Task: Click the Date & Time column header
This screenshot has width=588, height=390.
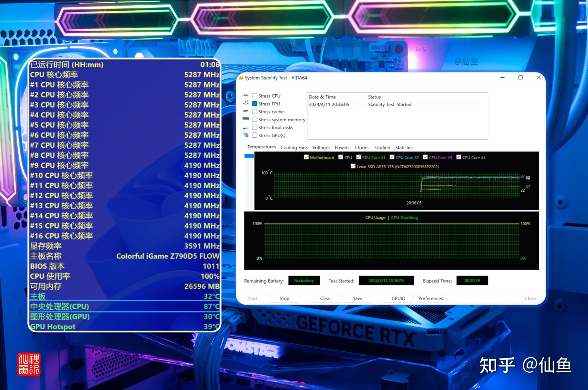Action: (322, 97)
